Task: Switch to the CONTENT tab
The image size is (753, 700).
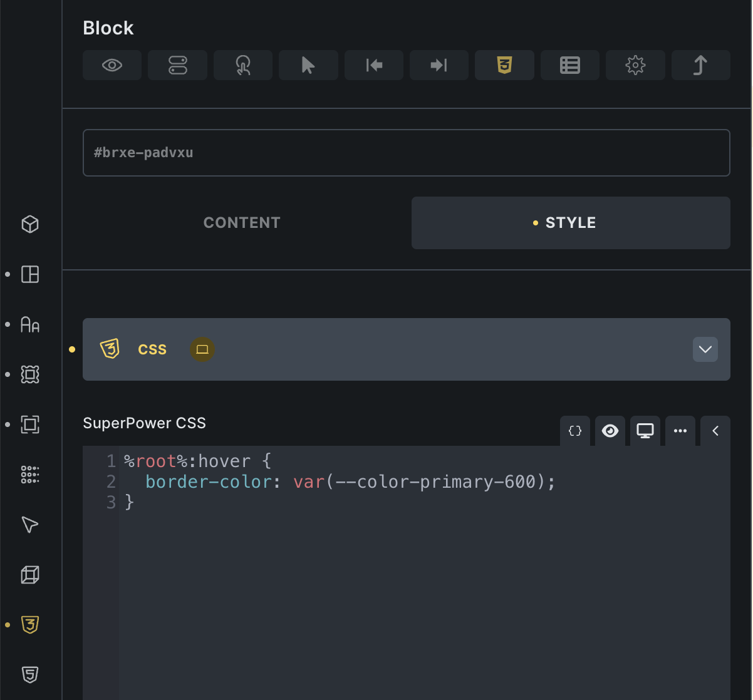Action: click(x=242, y=223)
